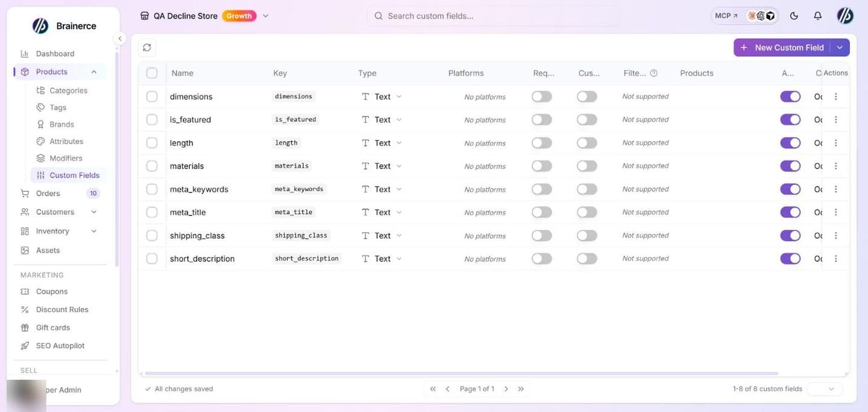Sort by Name column header
Image resolution: width=868 pixels, height=412 pixels.
(183, 73)
